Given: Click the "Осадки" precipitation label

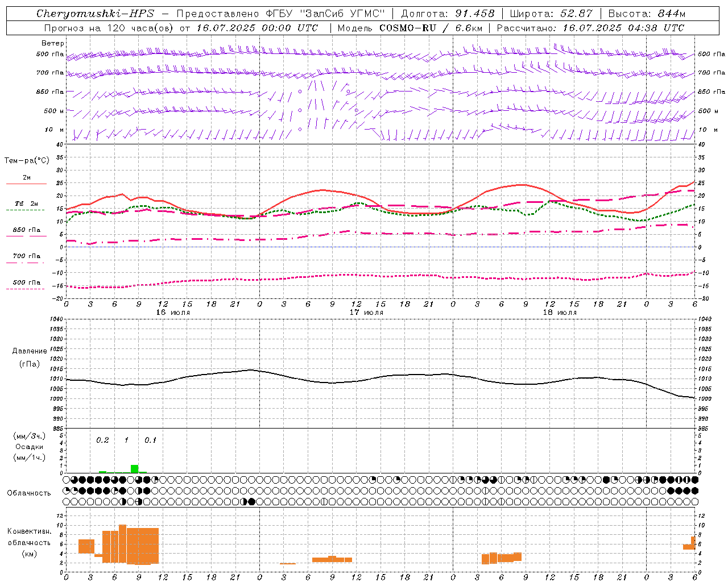Looking at the screenshot, I should [x=29, y=447].
